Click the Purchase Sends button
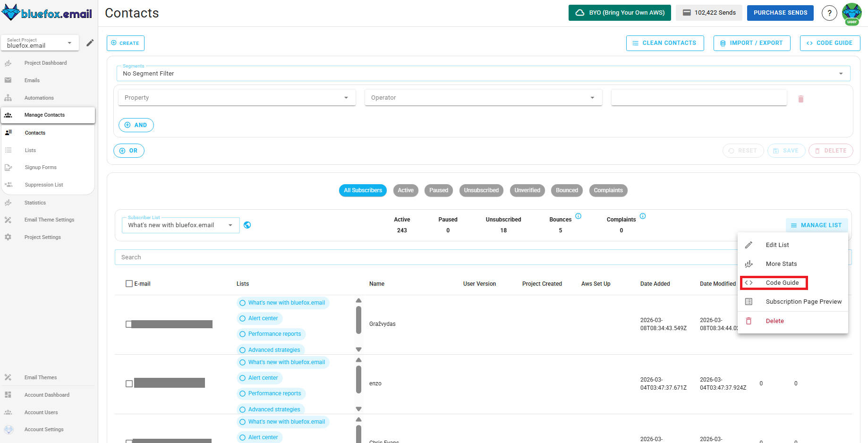 tap(780, 13)
